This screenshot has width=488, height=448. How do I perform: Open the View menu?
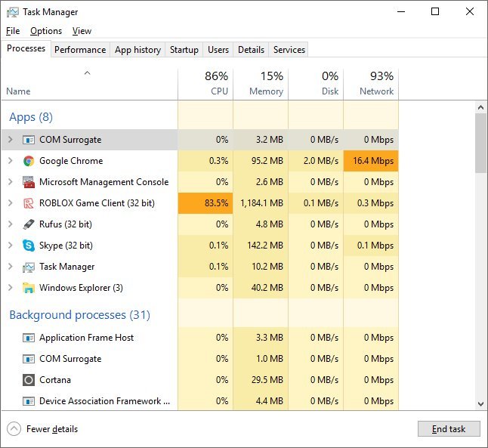82,31
